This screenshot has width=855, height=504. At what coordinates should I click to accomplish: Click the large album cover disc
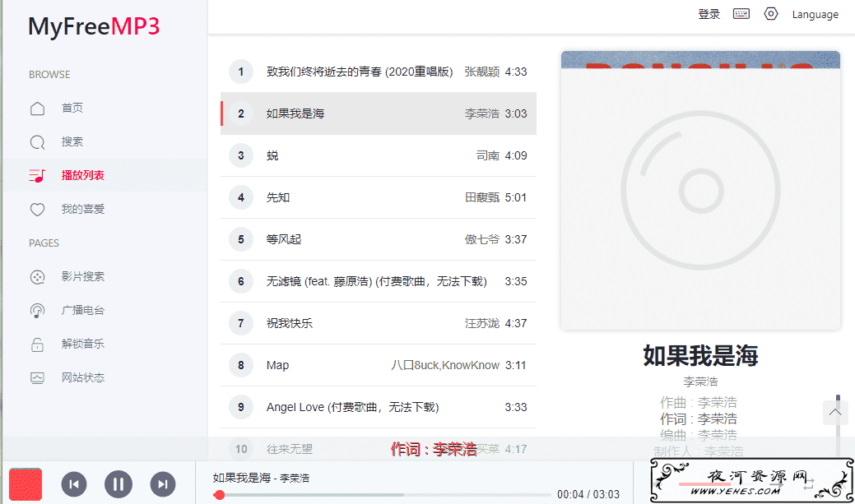[700, 190]
